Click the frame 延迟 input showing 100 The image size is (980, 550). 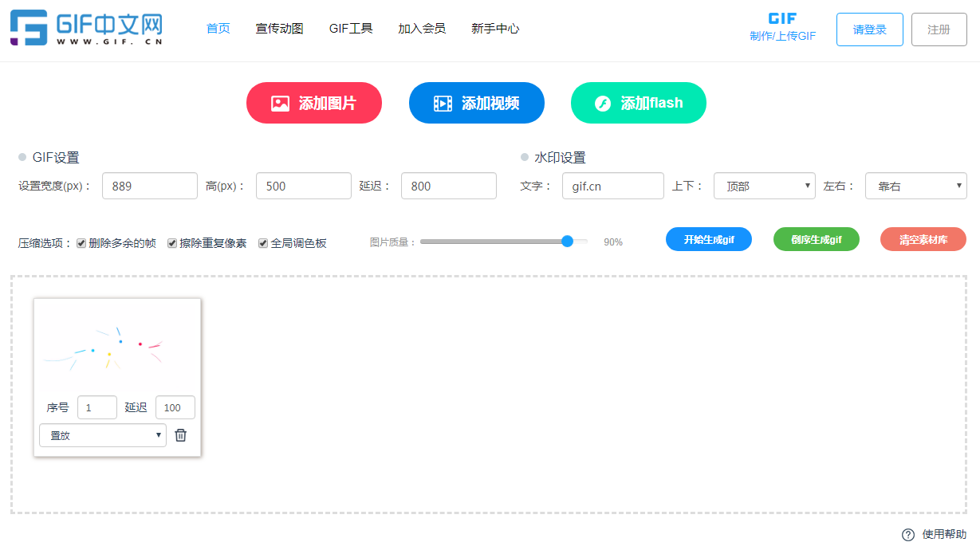[x=175, y=407]
